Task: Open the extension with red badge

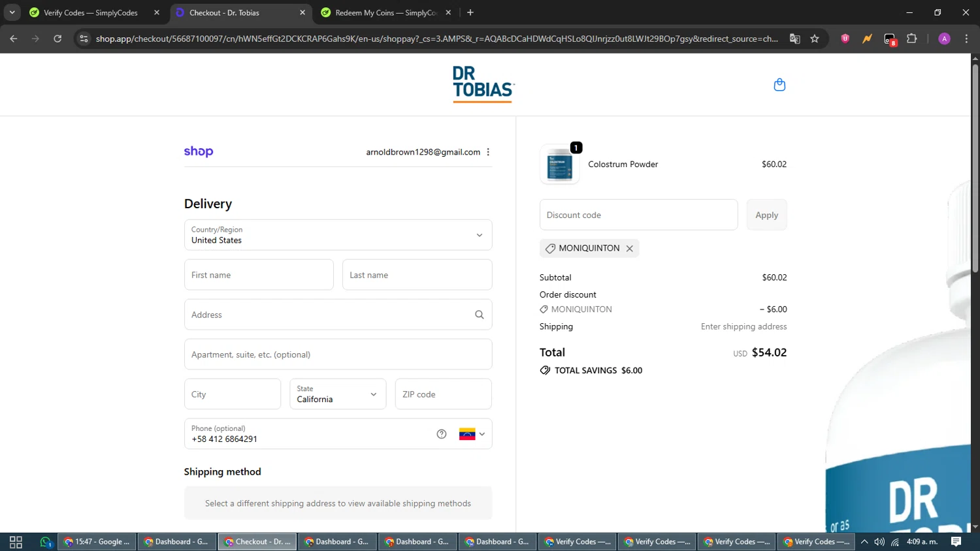Action: [x=890, y=39]
